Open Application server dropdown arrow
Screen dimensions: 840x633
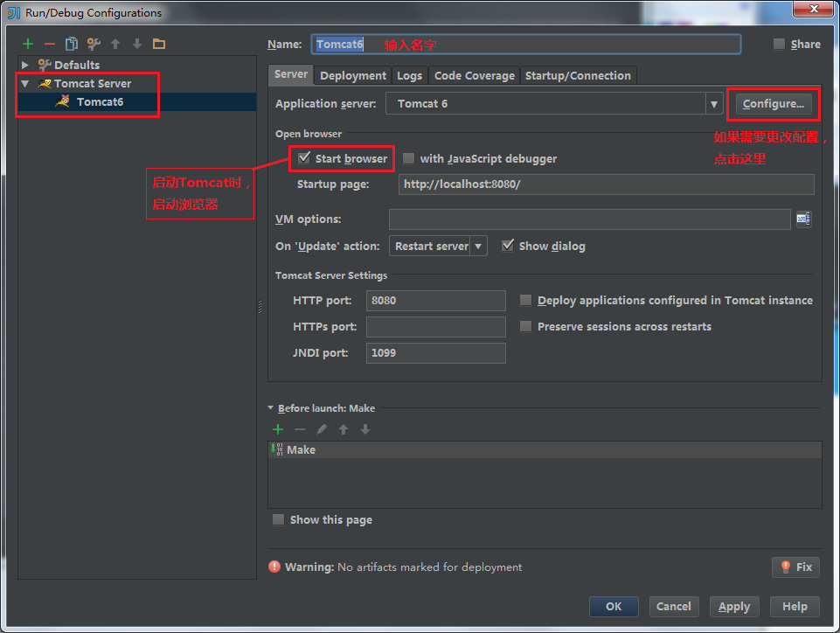click(714, 103)
